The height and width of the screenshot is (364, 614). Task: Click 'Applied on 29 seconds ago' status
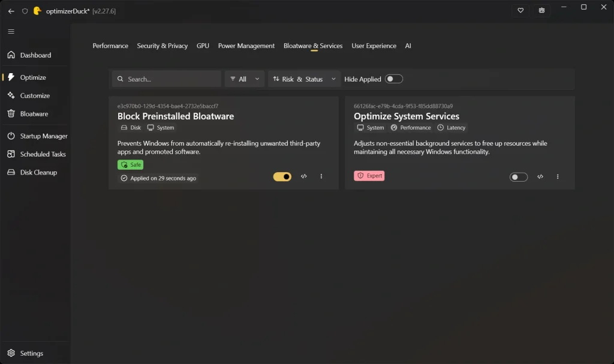point(158,178)
